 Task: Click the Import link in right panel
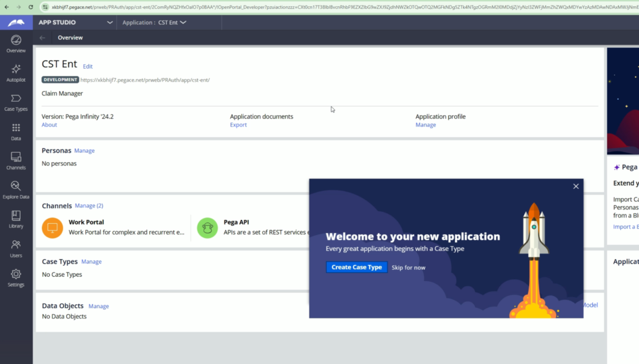[x=626, y=227]
